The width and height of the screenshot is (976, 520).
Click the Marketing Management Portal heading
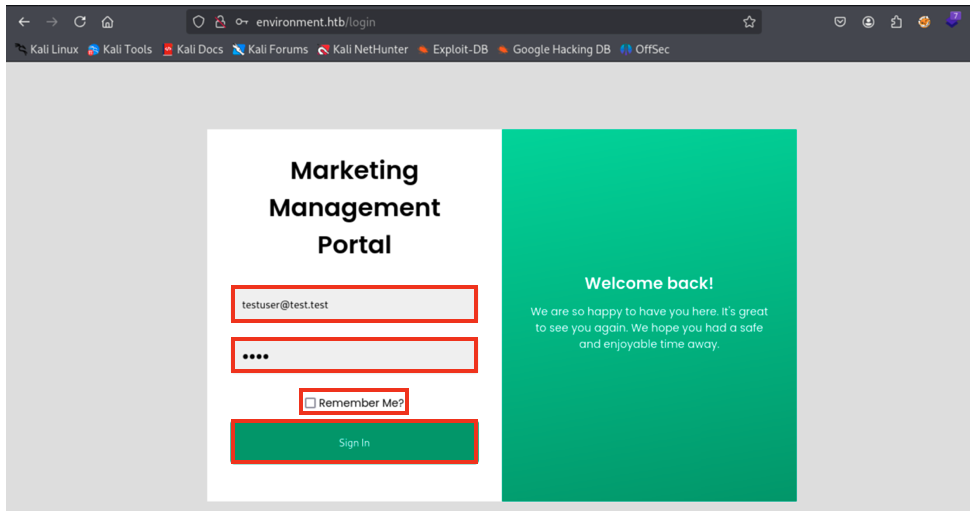(x=354, y=207)
